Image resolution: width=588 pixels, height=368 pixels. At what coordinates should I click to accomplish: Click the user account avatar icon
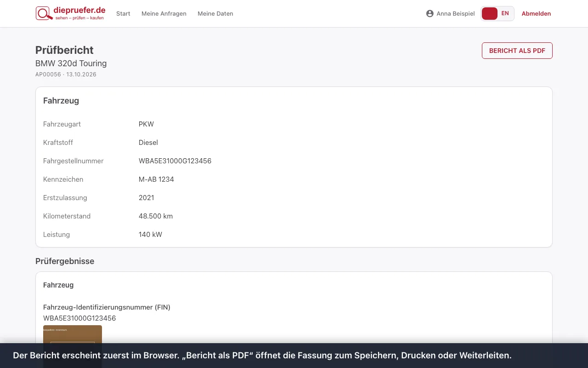[x=430, y=14]
